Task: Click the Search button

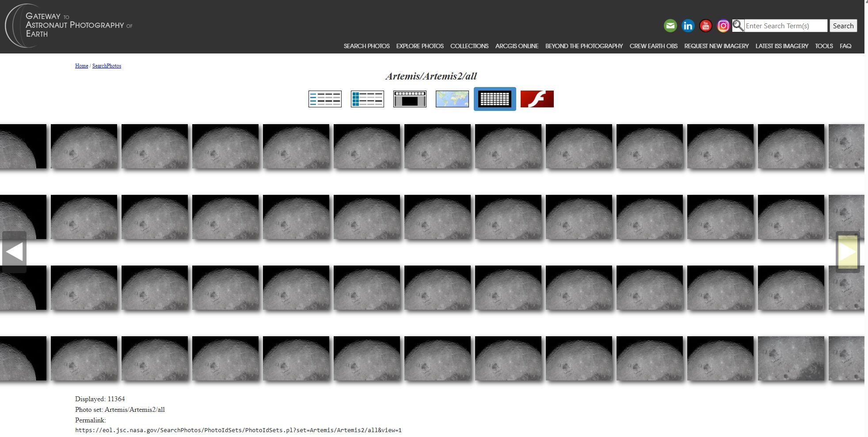Action: click(843, 26)
